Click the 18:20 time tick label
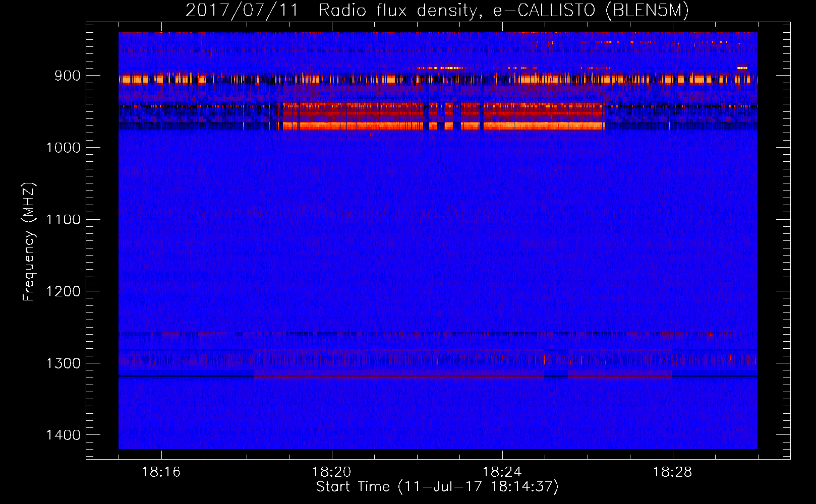 [x=332, y=472]
